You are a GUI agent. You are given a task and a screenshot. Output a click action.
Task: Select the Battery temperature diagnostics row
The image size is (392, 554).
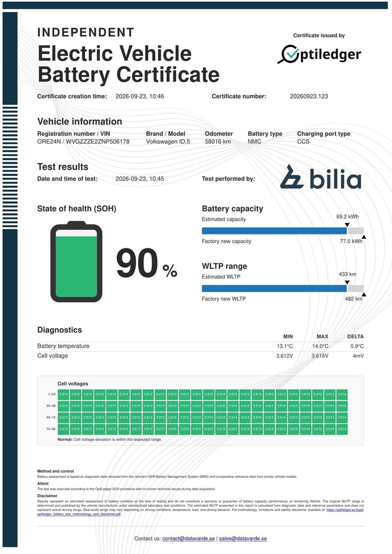coord(200,346)
